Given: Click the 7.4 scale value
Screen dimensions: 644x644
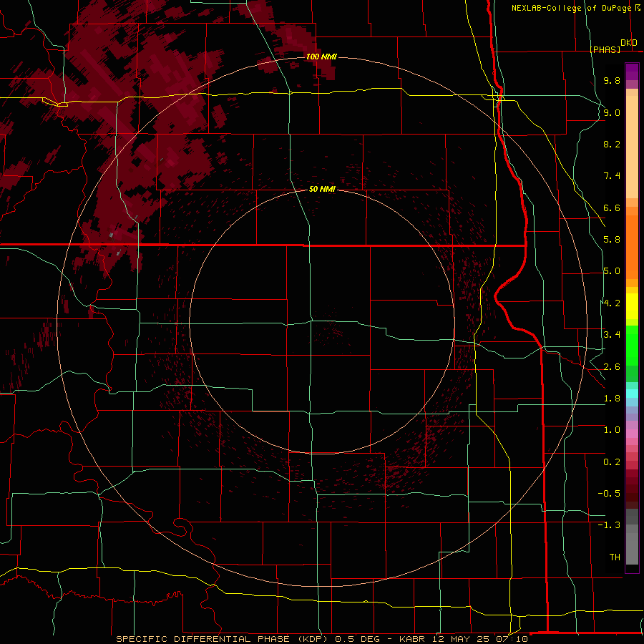Looking at the screenshot, I should [612, 176].
